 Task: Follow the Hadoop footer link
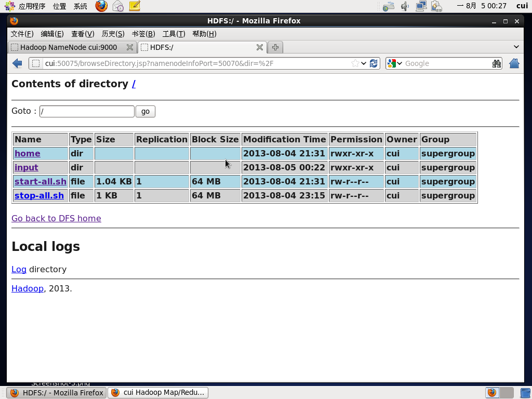coord(28,288)
